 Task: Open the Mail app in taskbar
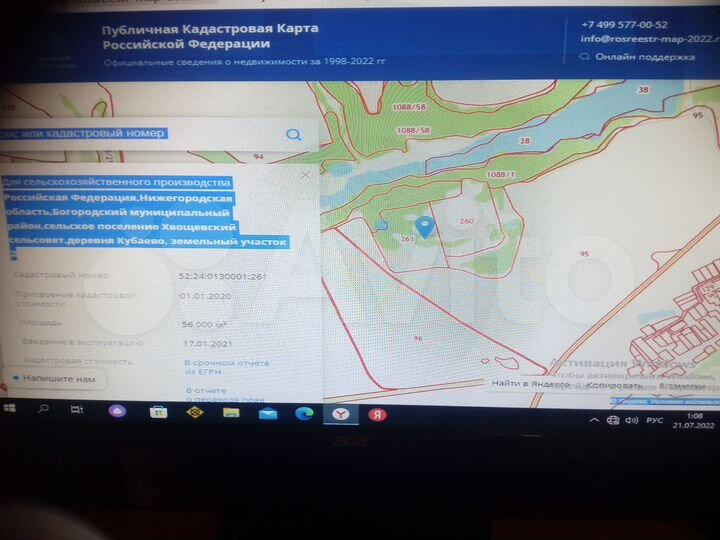pyautogui.click(x=268, y=414)
